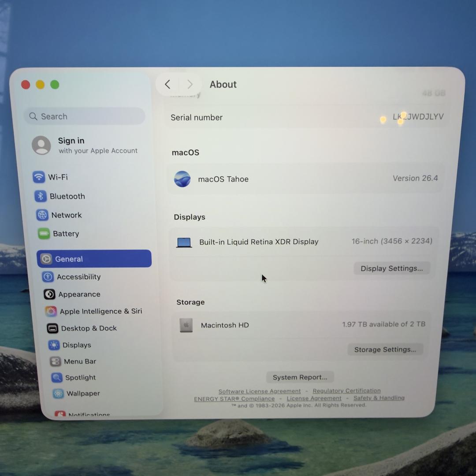Click the laptop display icon

[x=184, y=242]
